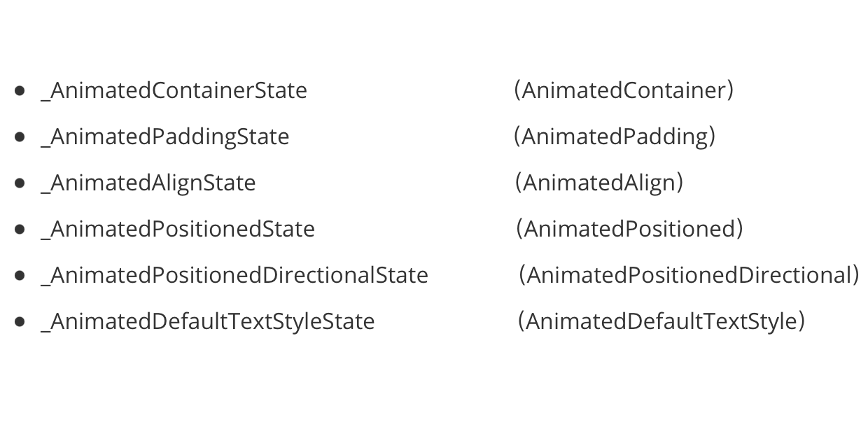
Task: Click the bullet before _AnimatedContainerState
Action: tap(20, 90)
